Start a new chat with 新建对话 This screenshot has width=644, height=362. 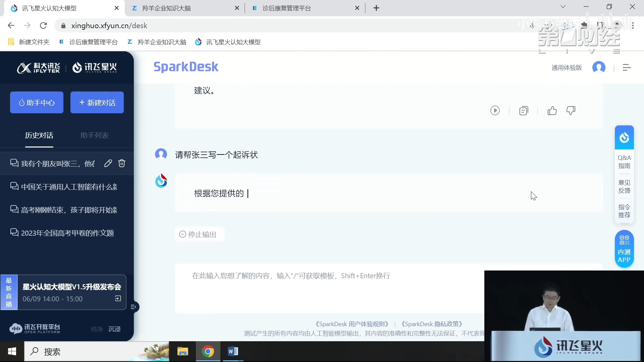click(97, 103)
